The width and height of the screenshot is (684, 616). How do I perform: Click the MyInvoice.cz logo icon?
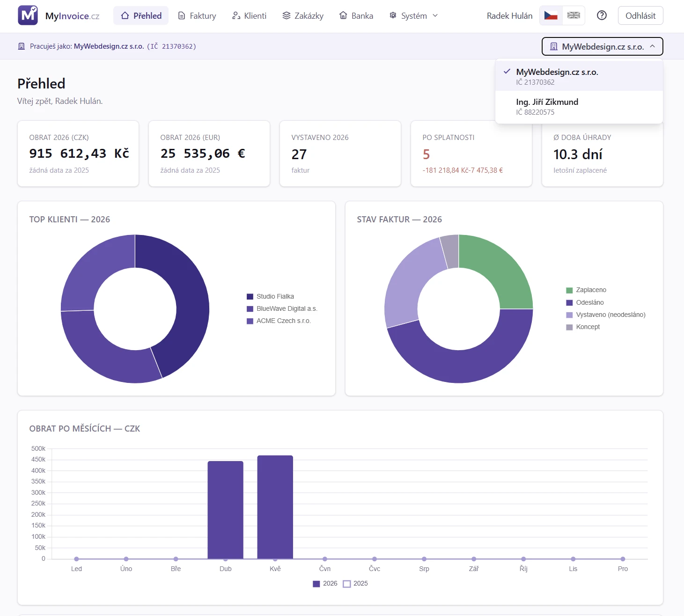28,15
